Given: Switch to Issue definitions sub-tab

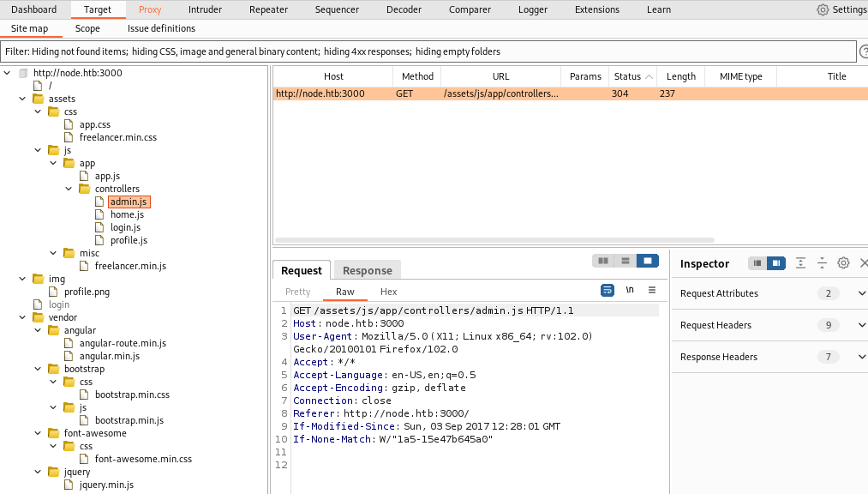Looking at the screenshot, I should 161,28.
